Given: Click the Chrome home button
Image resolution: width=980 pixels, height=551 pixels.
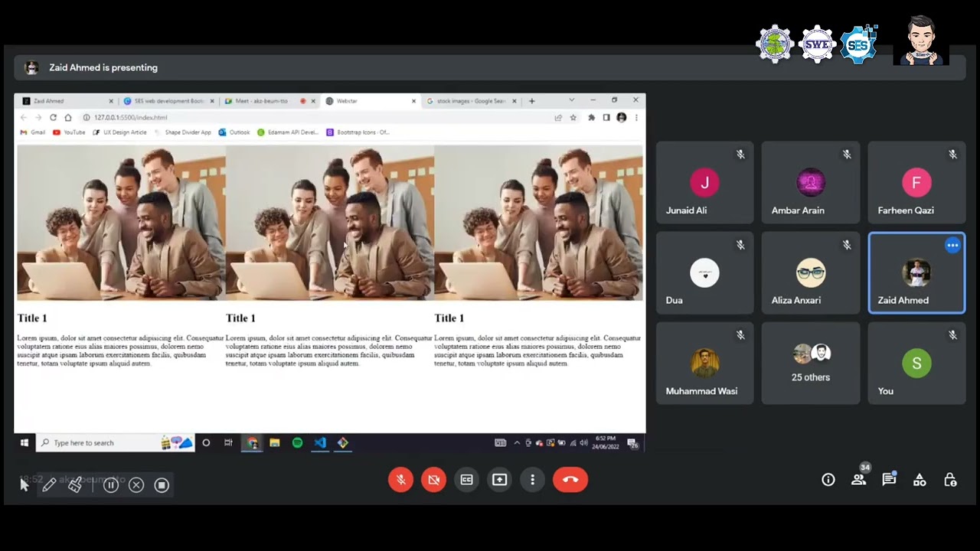Looking at the screenshot, I should point(68,117).
